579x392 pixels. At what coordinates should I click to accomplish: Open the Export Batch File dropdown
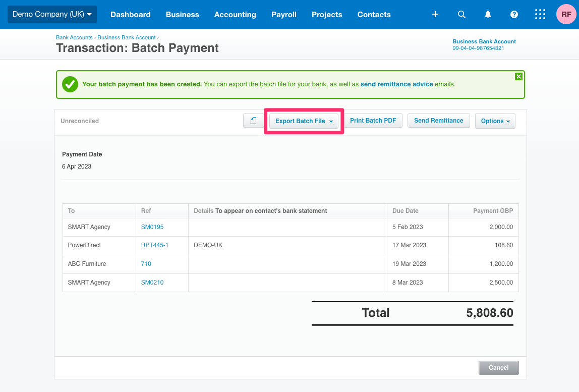[x=304, y=121]
